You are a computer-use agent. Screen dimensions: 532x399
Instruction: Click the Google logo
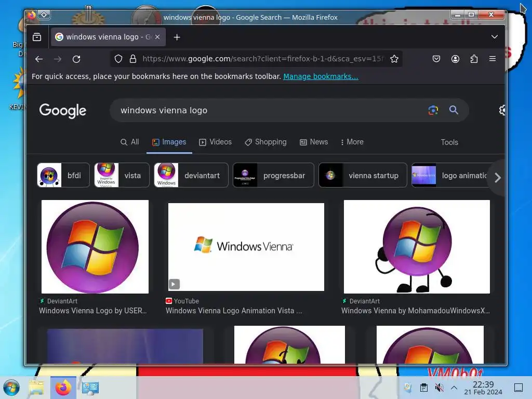tap(63, 111)
